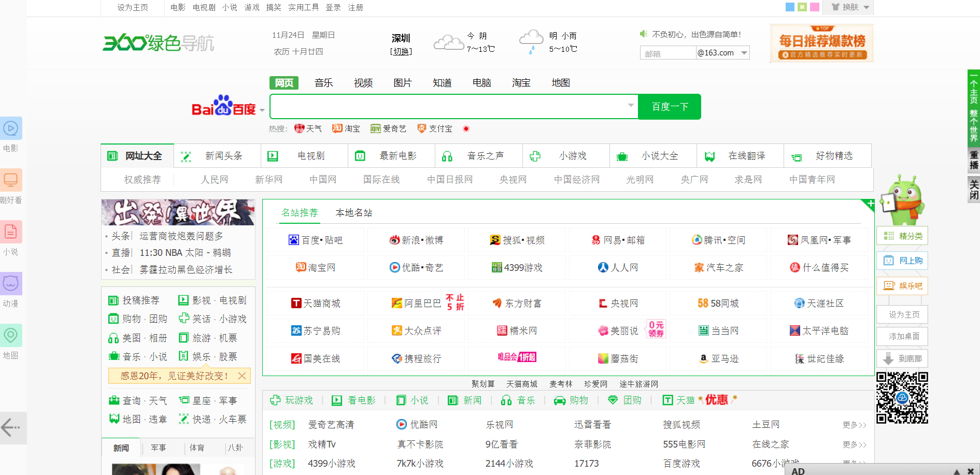Screen dimensions: 980x475
Task: Click the 优酷网 play icon
Action: pos(402,424)
